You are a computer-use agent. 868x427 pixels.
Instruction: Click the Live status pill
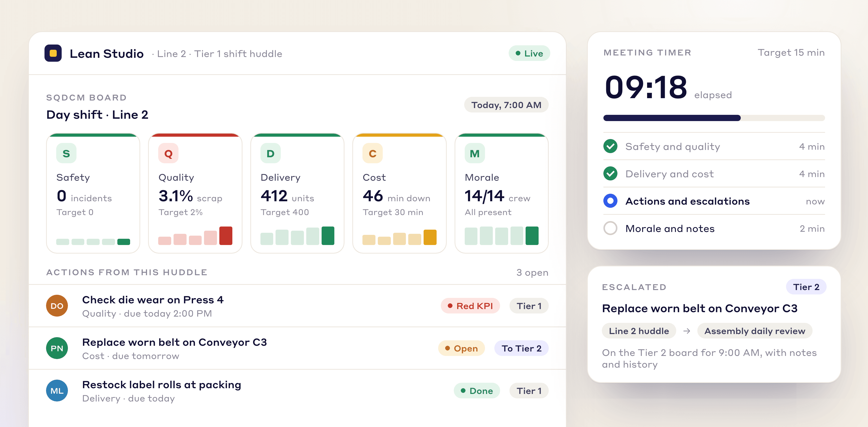pos(529,53)
